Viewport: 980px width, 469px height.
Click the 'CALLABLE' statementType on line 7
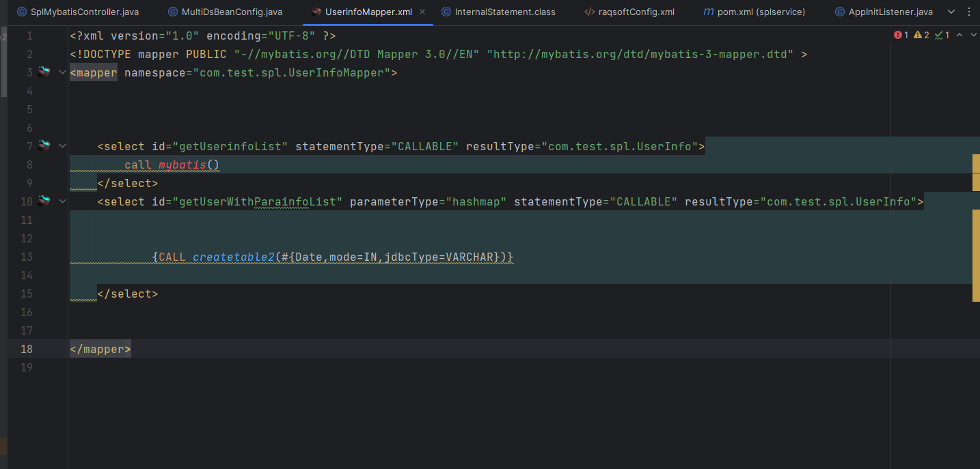click(x=425, y=147)
